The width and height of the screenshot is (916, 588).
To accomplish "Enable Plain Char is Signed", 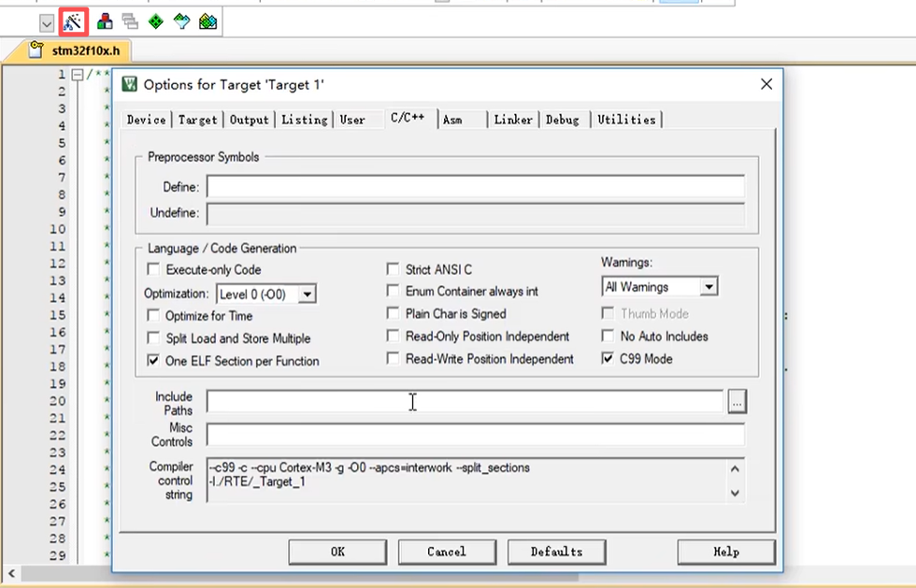I will (x=394, y=313).
